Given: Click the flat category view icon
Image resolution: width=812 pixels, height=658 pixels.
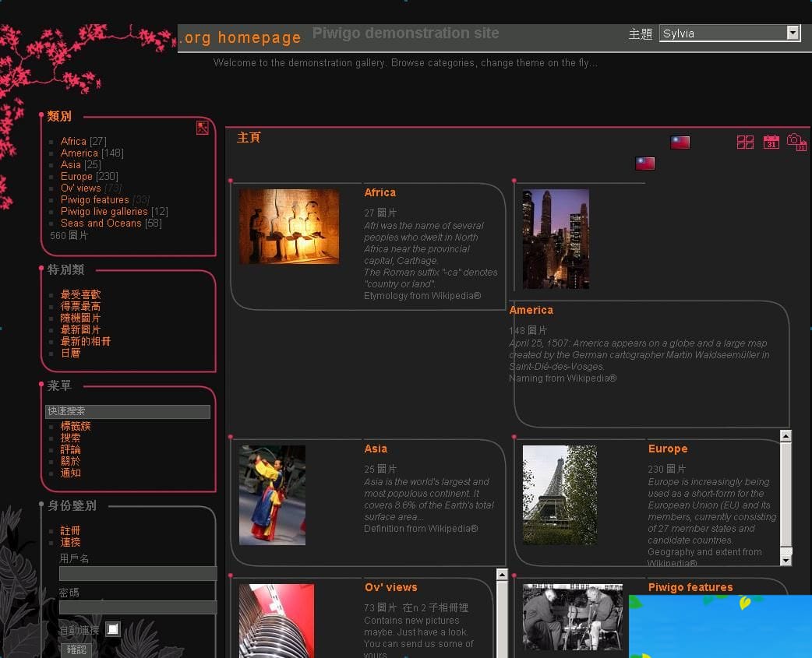Looking at the screenshot, I should 745,143.
